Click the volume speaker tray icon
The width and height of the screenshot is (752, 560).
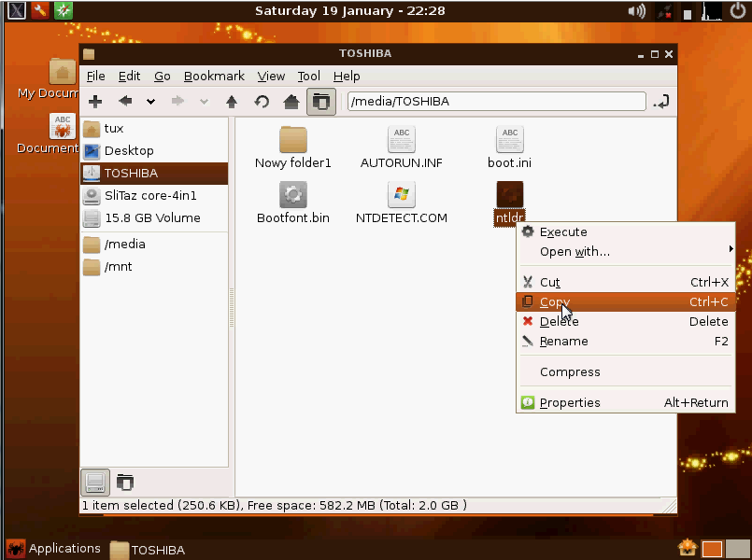point(637,10)
